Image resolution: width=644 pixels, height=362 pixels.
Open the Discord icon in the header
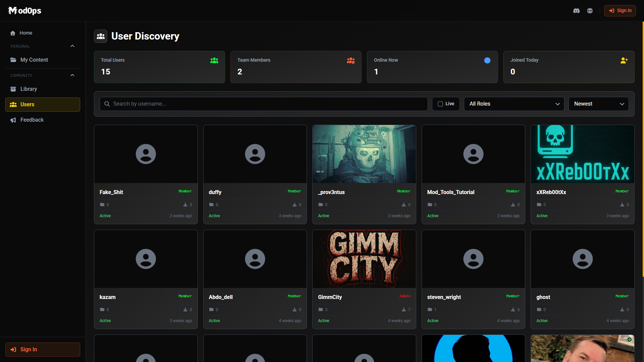pyautogui.click(x=576, y=10)
